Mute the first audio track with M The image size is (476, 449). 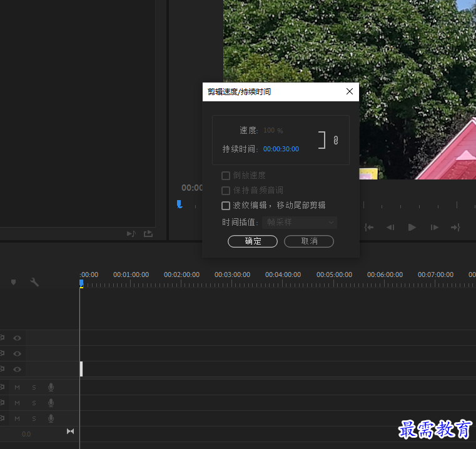(17, 387)
